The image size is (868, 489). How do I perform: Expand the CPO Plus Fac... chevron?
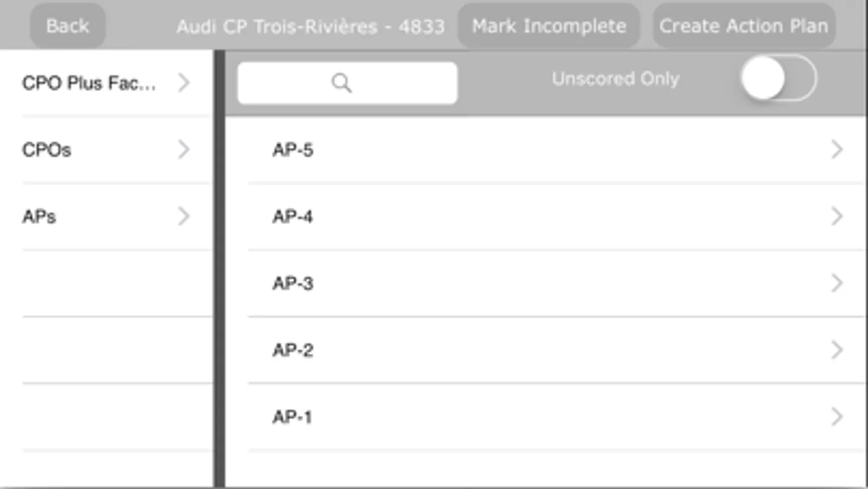(x=184, y=83)
